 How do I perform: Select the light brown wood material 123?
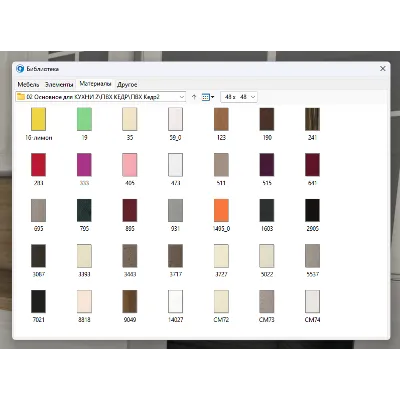[x=221, y=119]
